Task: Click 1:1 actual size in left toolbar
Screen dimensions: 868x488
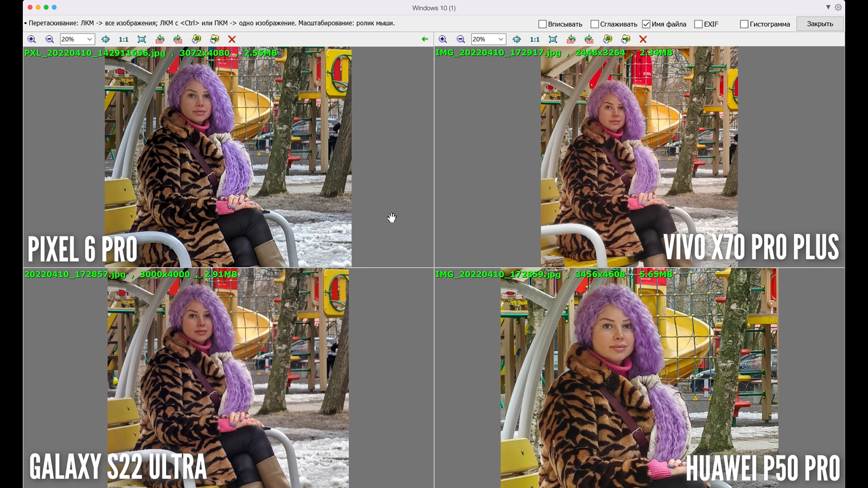Action: coord(124,39)
